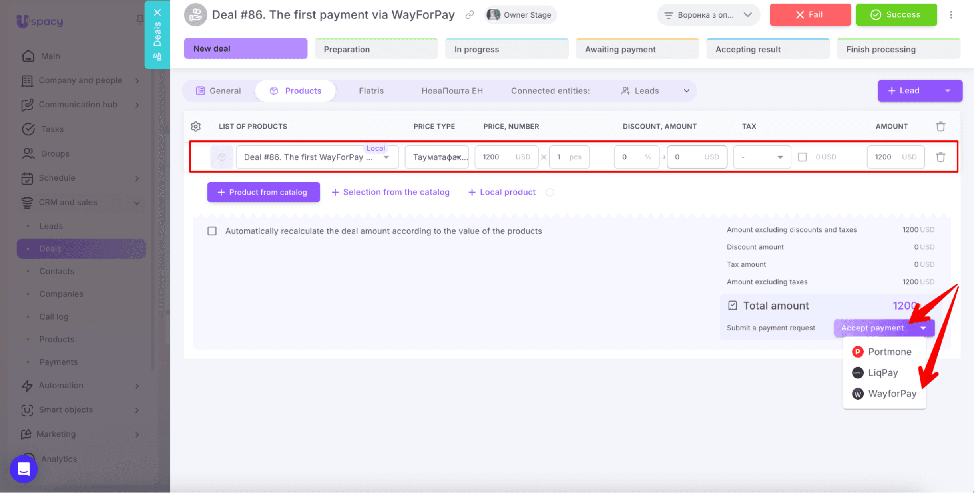Open the tax rate dropdown

click(762, 157)
